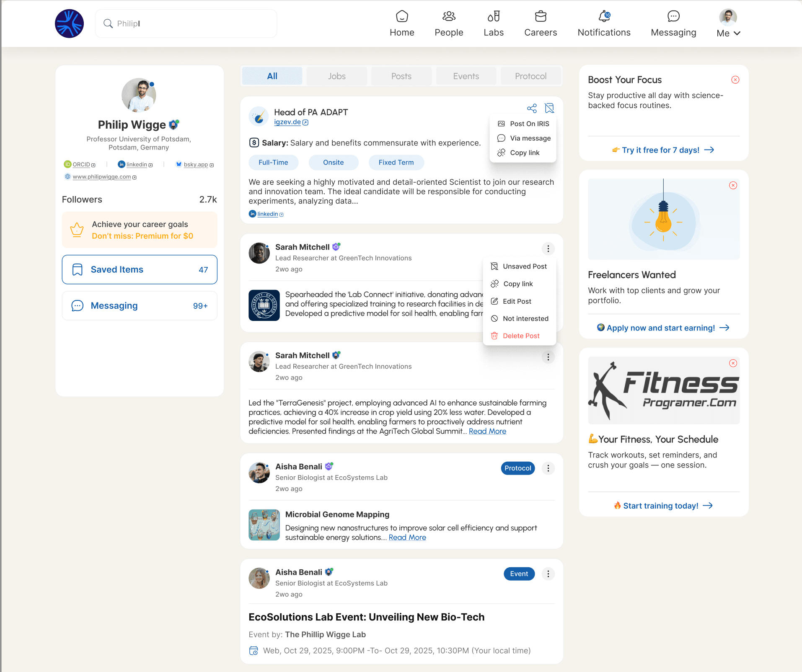Screen dimensions: 802x672
Task: Toggle the bookmark icon on Head of PA ADAPT
Action: pos(549,109)
